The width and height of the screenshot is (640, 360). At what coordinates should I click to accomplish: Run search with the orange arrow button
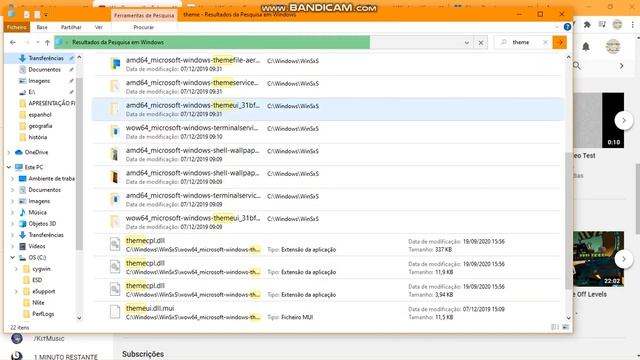click(560, 42)
